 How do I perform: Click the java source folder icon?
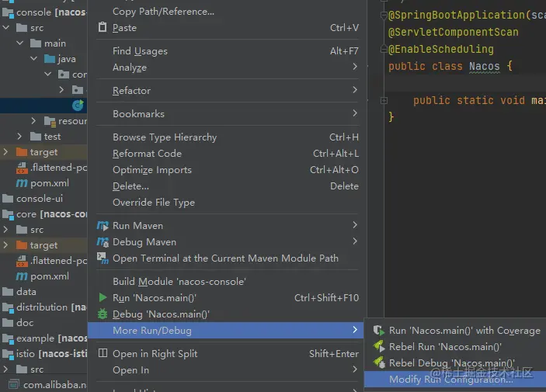[x=50, y=59]
